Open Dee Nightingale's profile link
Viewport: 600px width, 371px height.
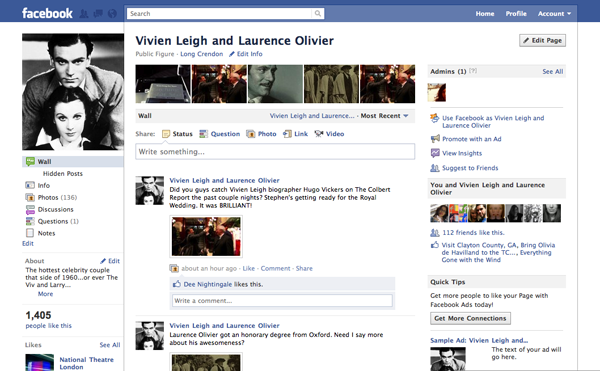coord(208,285)
